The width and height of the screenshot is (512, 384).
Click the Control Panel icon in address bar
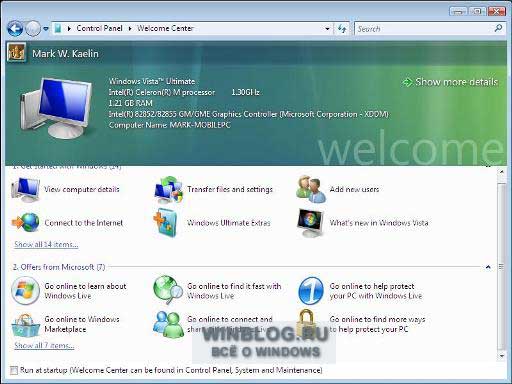(x=58, y=28)
